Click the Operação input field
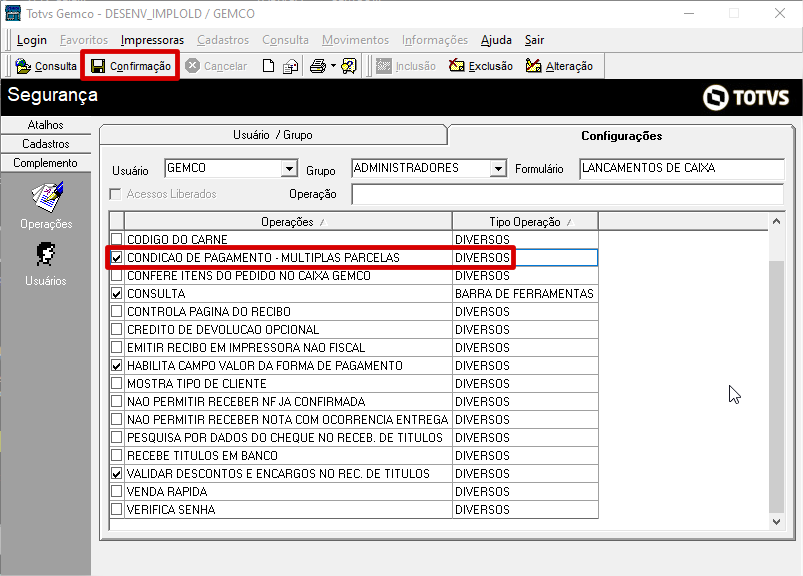Screen dimensions: 803x576 click(x=567, y=194)
